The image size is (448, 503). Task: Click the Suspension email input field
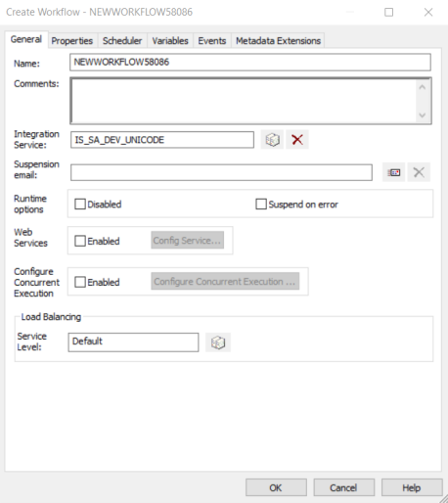coord(221,172)
